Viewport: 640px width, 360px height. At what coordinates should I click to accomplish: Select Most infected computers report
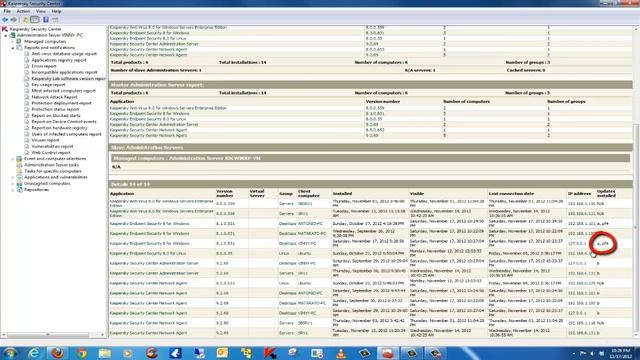point(63,91)
